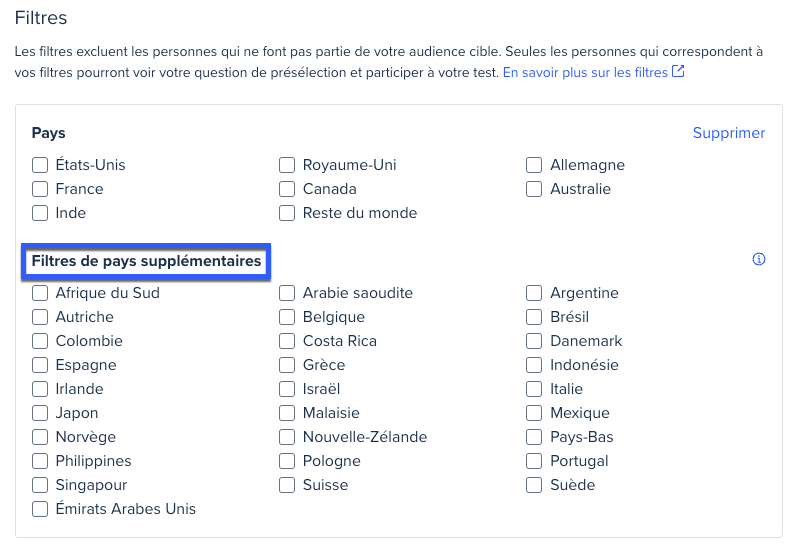
Task: Enable the Nouvelle-Zélande checkbox
Action: click(287, 437)
